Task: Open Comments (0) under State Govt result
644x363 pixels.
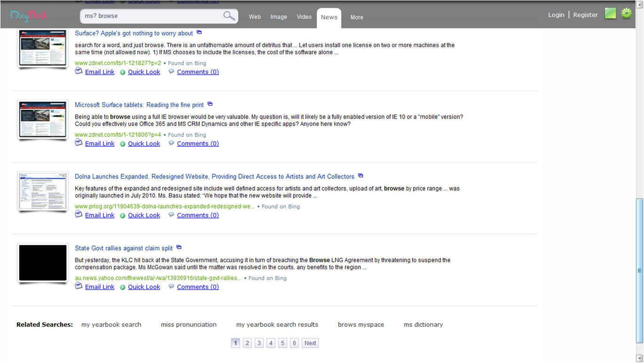Action: (x=198, y=287)
